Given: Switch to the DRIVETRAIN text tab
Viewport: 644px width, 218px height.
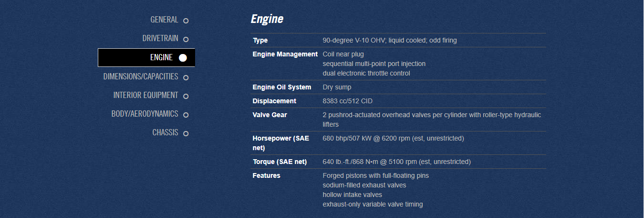Looking at the screenshot, I should coord(160,39).
